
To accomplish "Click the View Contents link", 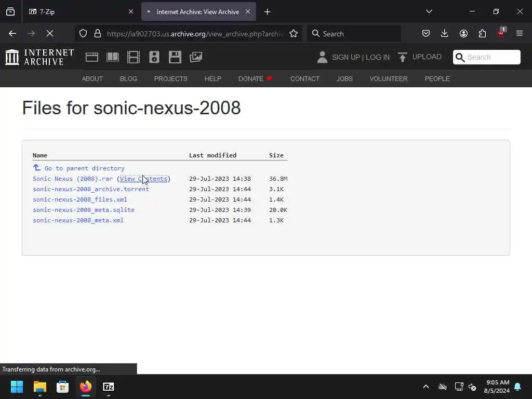I will pyautogui.click(x=143, y=179).
